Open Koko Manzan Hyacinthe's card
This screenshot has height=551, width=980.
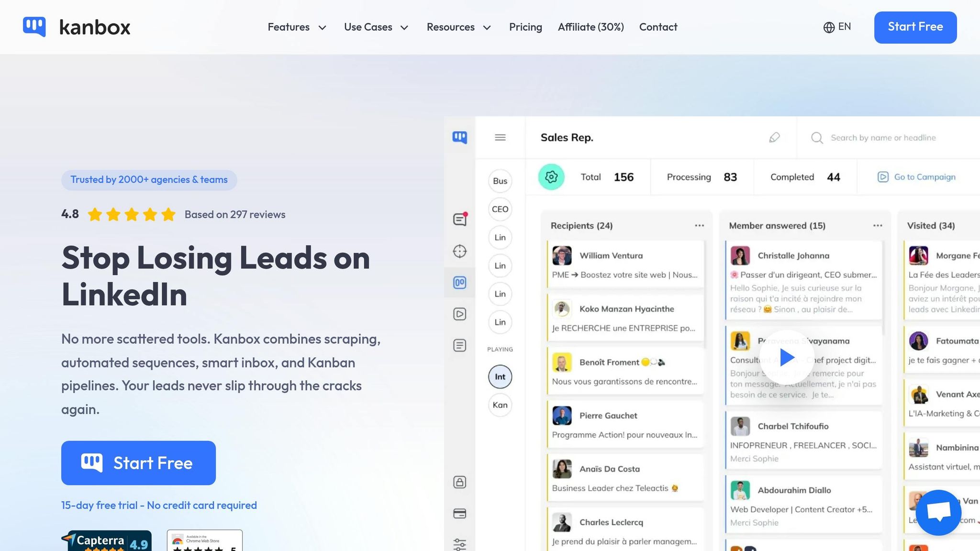[625, 318]
